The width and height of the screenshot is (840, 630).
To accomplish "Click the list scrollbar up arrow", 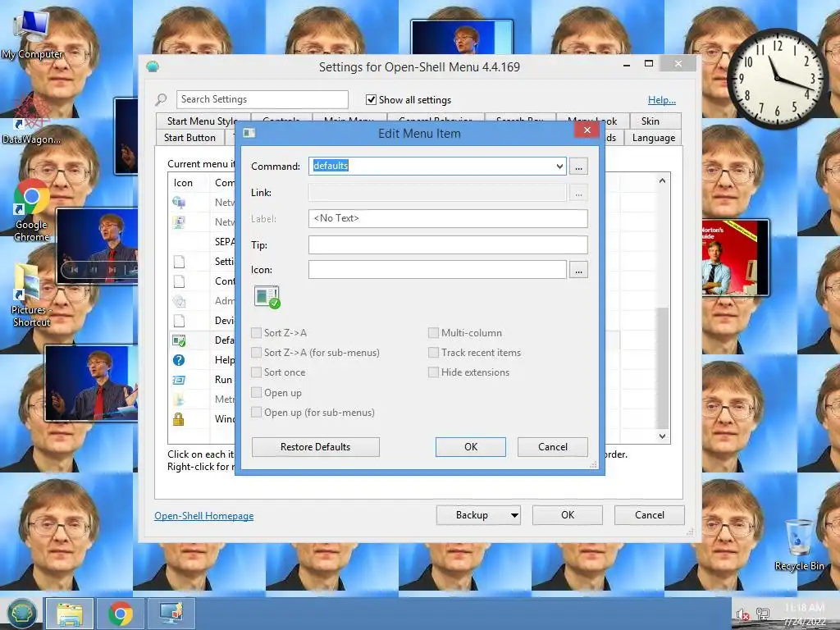I will point(663,180).
